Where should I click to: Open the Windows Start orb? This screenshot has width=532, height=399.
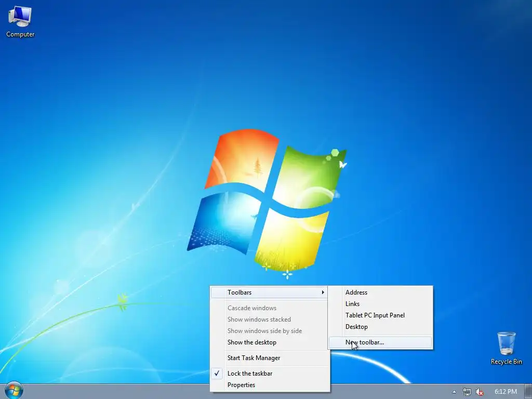(14, 391)
